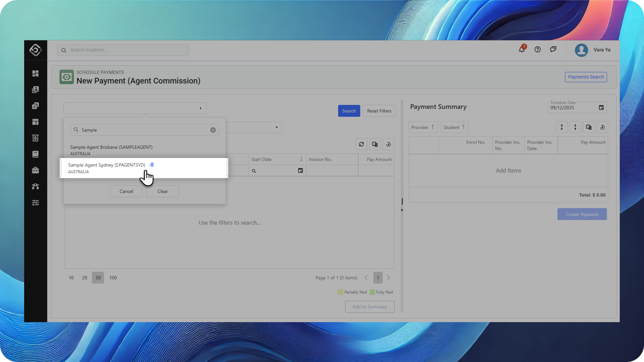The image size is (644, 362).
Task: Open the chat messages icon
Action: click(x=553, y=50)
